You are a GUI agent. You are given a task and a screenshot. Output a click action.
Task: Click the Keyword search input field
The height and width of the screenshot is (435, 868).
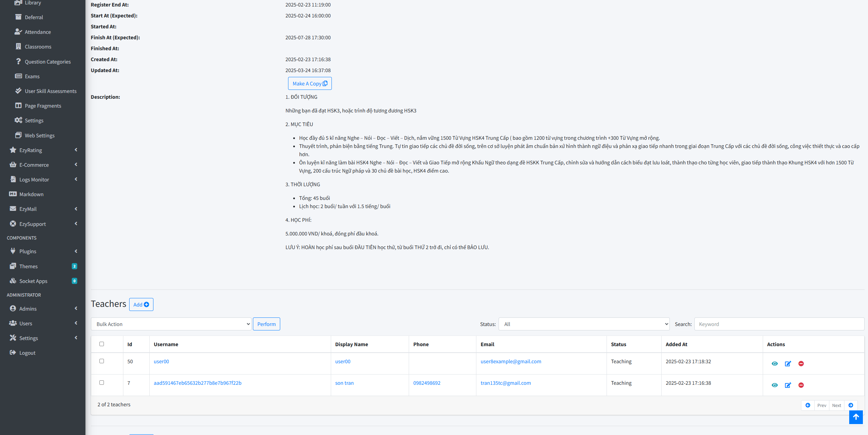point(779,324)
